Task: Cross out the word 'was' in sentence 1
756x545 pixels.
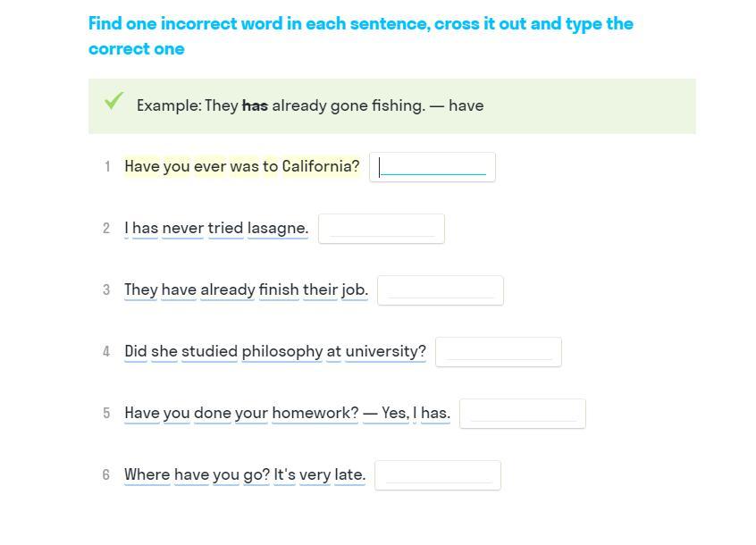Action: click(x=244, y=166)
